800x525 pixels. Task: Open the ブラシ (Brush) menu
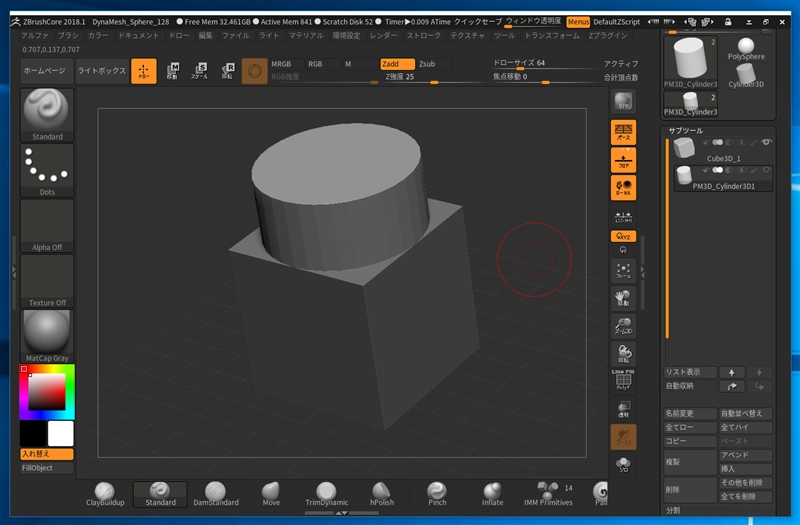pos(68,35)
